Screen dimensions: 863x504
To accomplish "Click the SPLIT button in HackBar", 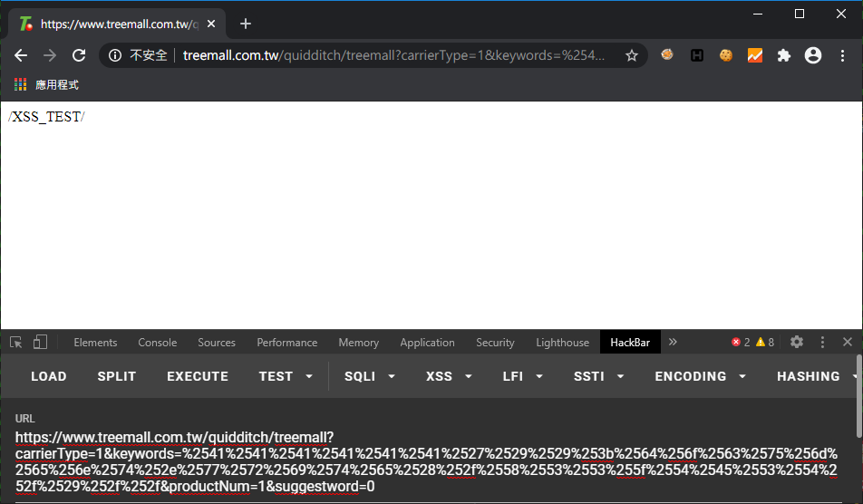I will tap(116, 376).
